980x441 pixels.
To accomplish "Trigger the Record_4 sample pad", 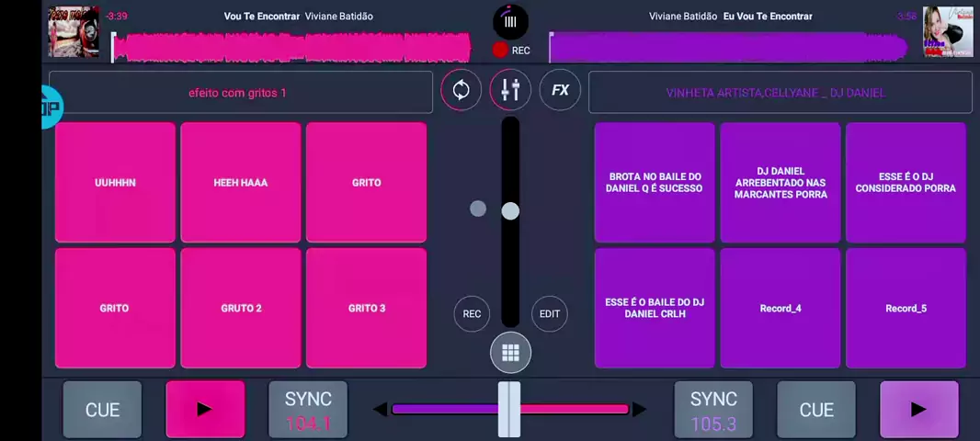I will pos(780,308).
